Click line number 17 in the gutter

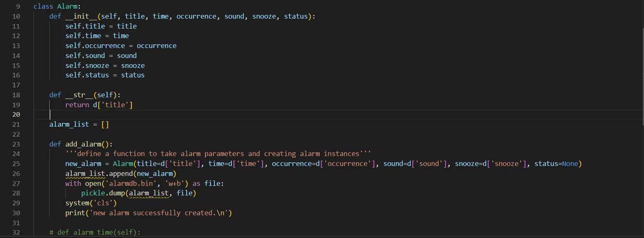[x=16, y=85]
